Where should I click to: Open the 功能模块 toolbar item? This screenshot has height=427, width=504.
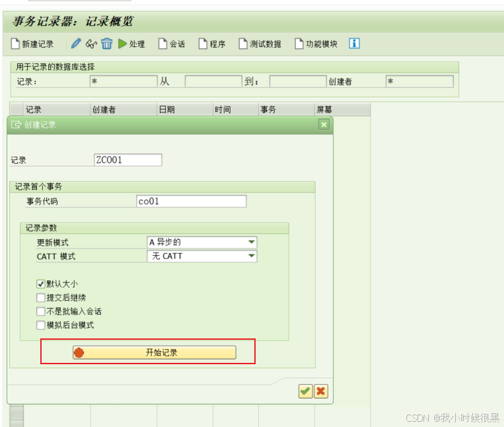pos(316,44)
